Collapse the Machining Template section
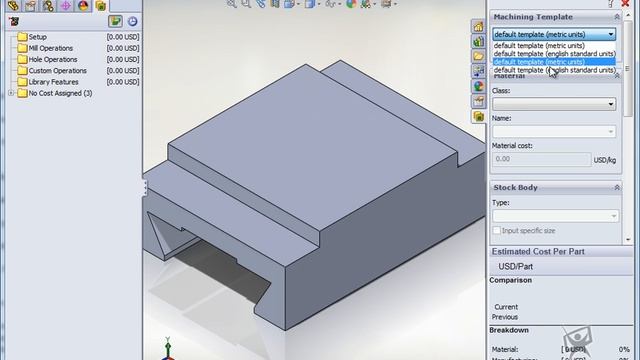 pos(617,17)
